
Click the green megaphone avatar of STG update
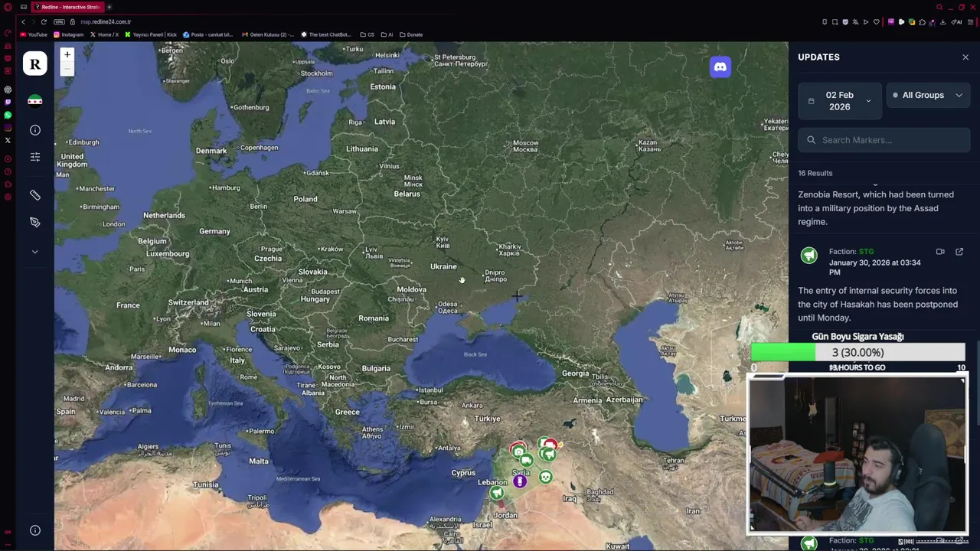(x=808, y=256)
